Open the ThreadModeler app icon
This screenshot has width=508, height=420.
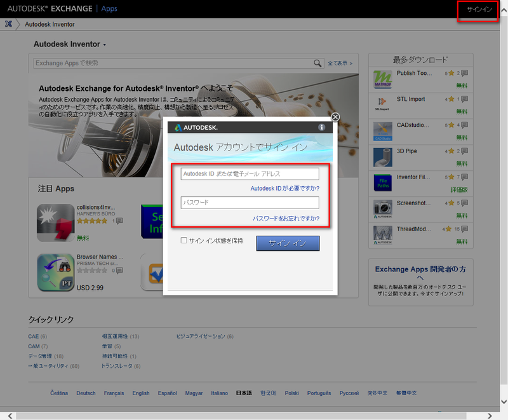tap(383, 235)
